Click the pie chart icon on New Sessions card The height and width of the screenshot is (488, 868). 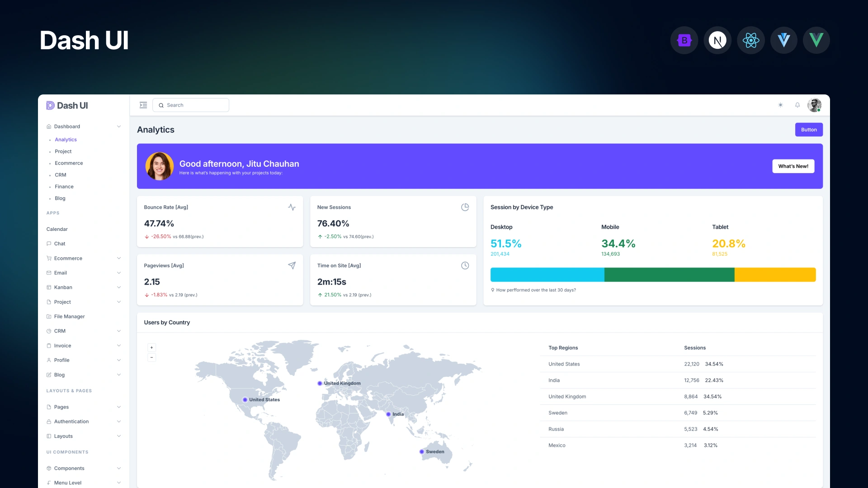pos(465,207)
